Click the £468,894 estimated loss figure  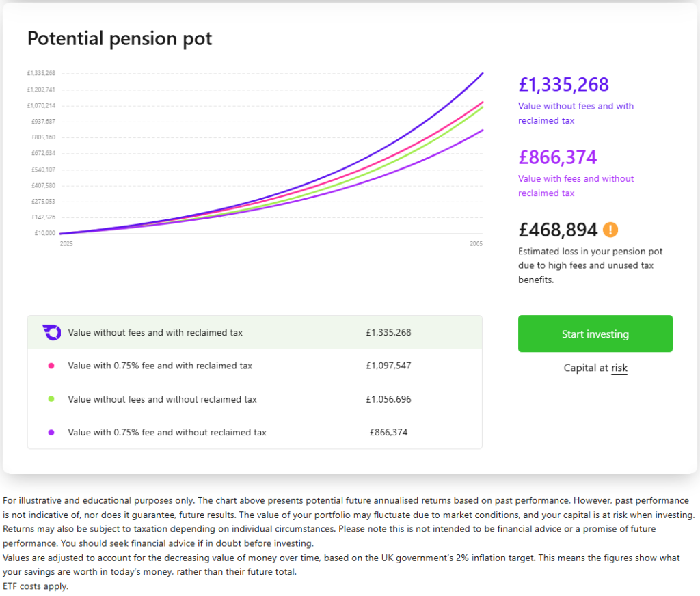(558, 230)
